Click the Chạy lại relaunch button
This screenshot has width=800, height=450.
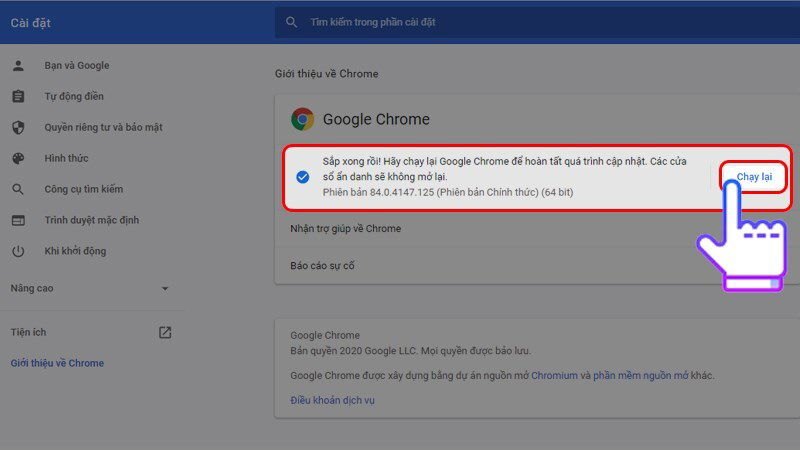click(x=754, y=177)
